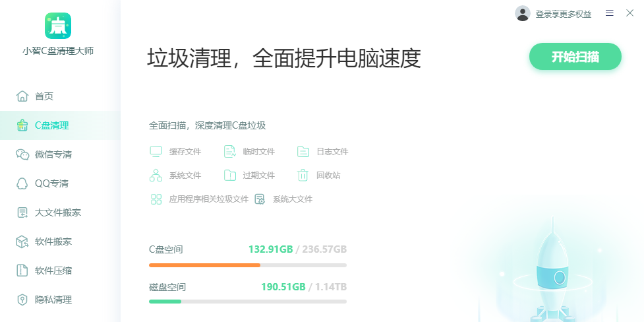Click the 小智C盘清理大师 broom logo

58,26
